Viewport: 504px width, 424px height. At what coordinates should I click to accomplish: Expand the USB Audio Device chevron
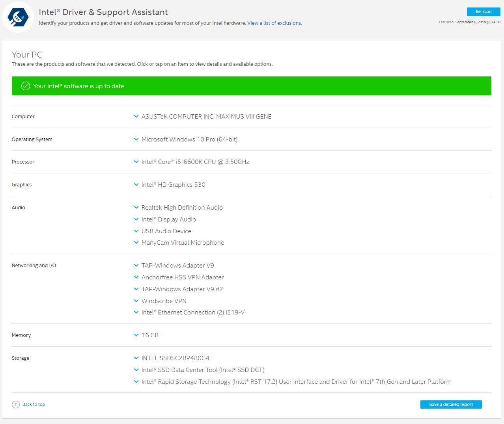(136, 231)
